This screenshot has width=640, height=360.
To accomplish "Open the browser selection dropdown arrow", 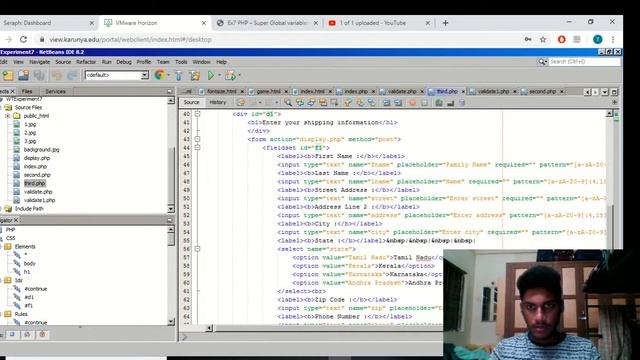I will 169,75.
